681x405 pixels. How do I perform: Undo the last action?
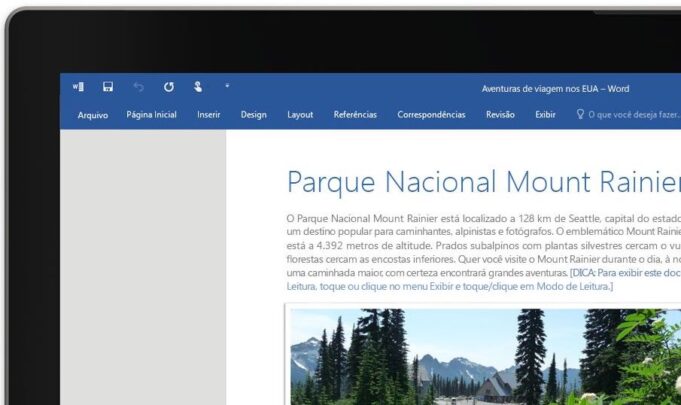tap(139, 87)
